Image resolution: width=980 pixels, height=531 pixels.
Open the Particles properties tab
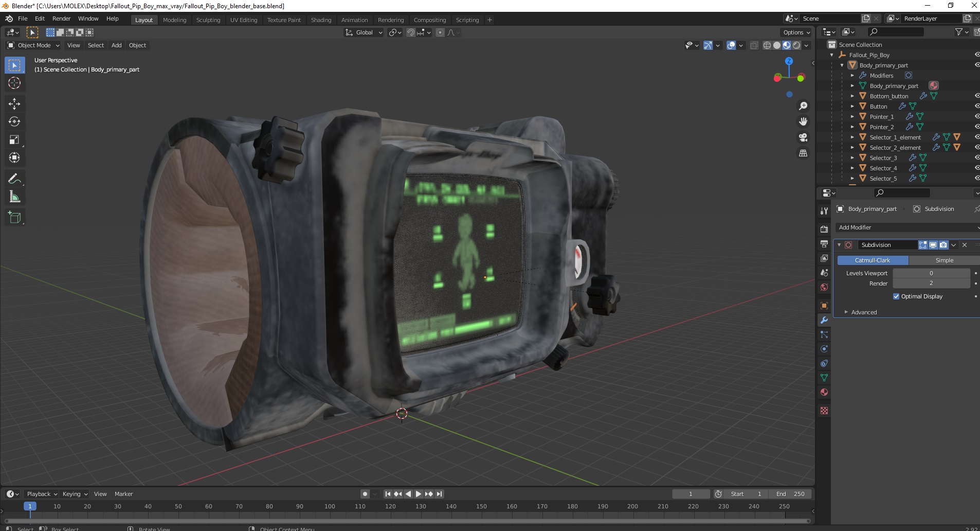pyautogui.click(x=824, y=334)
